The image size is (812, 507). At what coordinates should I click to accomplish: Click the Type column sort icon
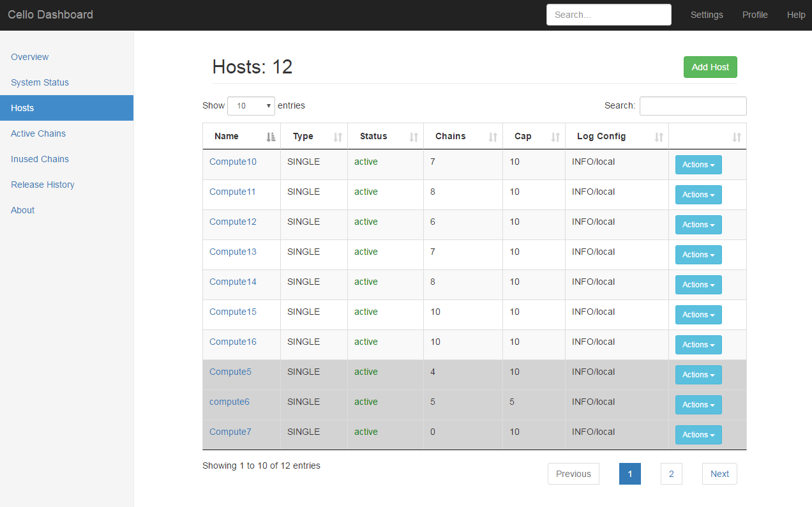[338, 137]
